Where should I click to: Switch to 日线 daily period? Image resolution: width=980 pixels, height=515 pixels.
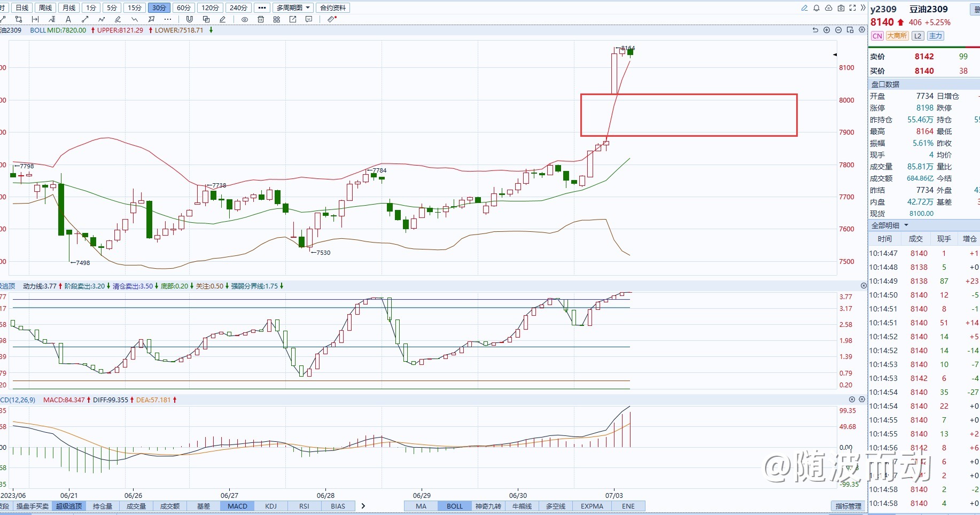click(22, 8)
